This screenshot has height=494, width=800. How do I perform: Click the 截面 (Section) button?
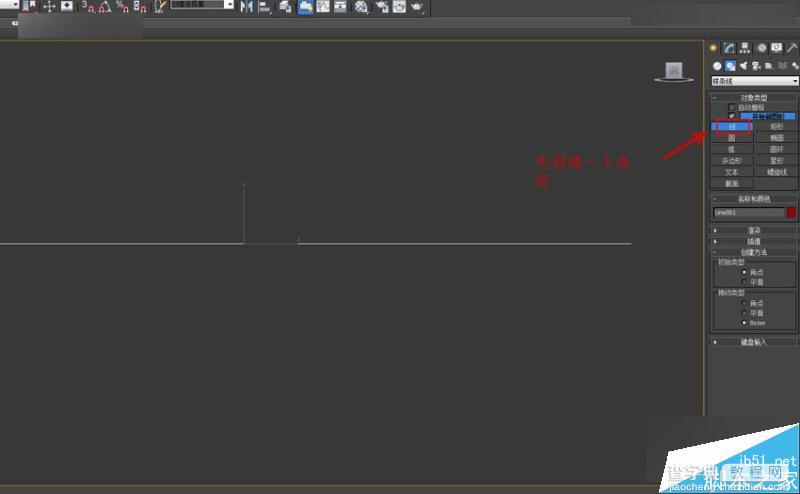(732, 184)
